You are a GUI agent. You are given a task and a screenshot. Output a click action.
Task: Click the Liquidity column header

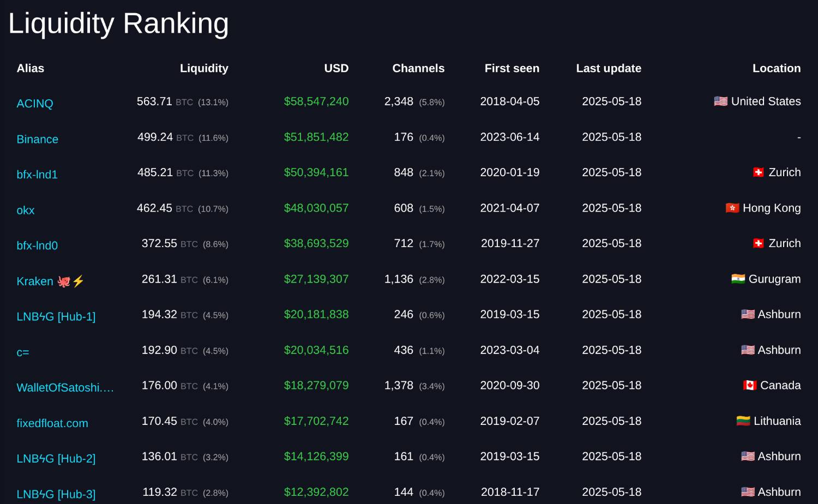pyautogui.click(x=204, y=68)
